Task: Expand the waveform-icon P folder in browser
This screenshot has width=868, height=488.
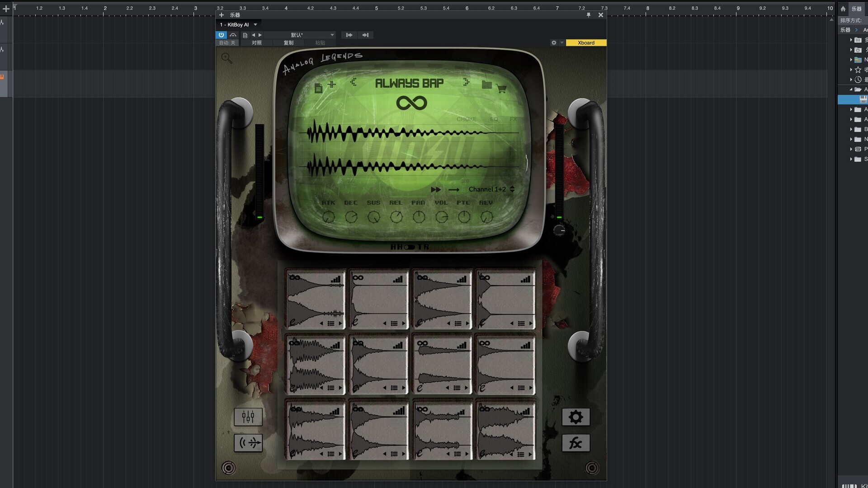Action: (851, 149)
